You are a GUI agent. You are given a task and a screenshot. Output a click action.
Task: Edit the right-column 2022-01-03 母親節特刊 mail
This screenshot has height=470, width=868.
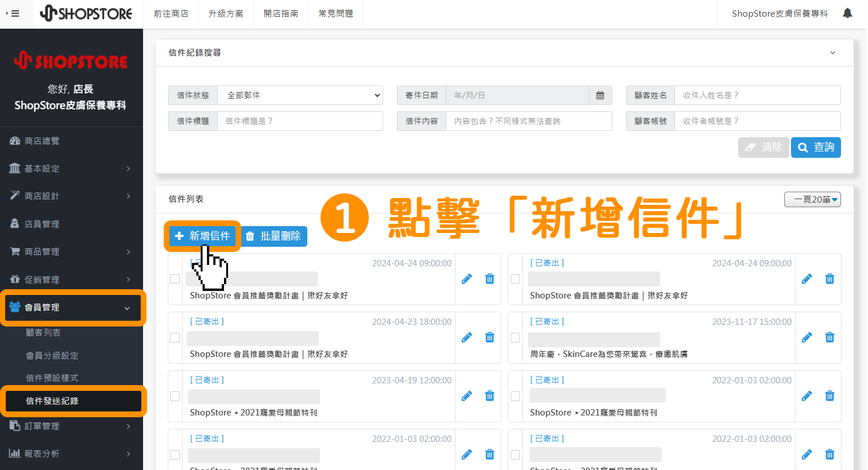pyautogui.click(x=807, y=396)
